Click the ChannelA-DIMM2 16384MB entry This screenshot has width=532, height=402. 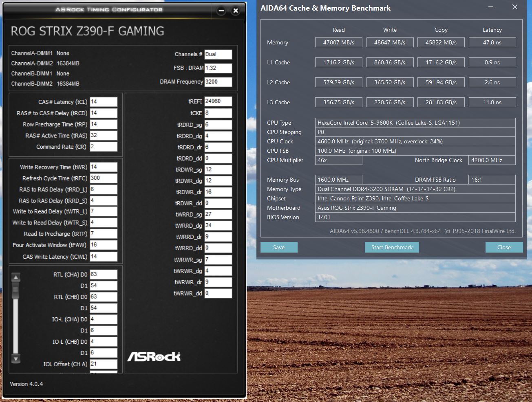click(x=45, y=64)
